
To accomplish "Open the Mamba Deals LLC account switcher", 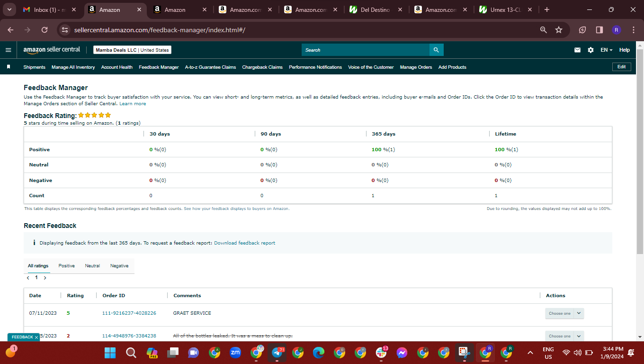I will coord(132,50).
